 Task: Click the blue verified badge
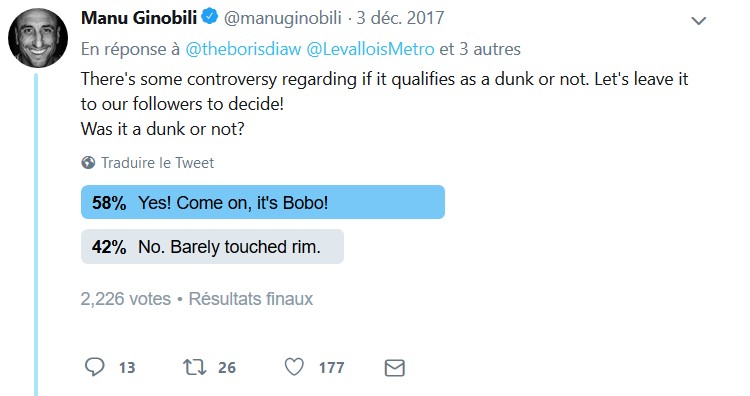click(x=210, y=17)
